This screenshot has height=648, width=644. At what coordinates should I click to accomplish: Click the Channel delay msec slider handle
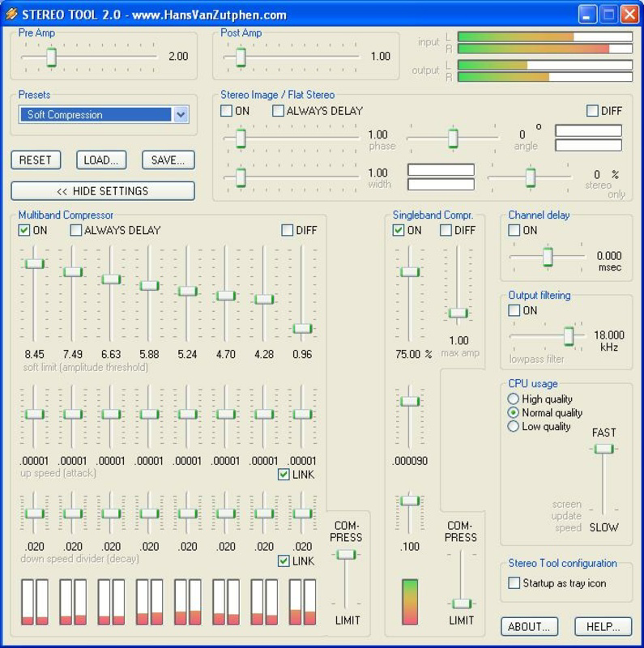(548, 257)
